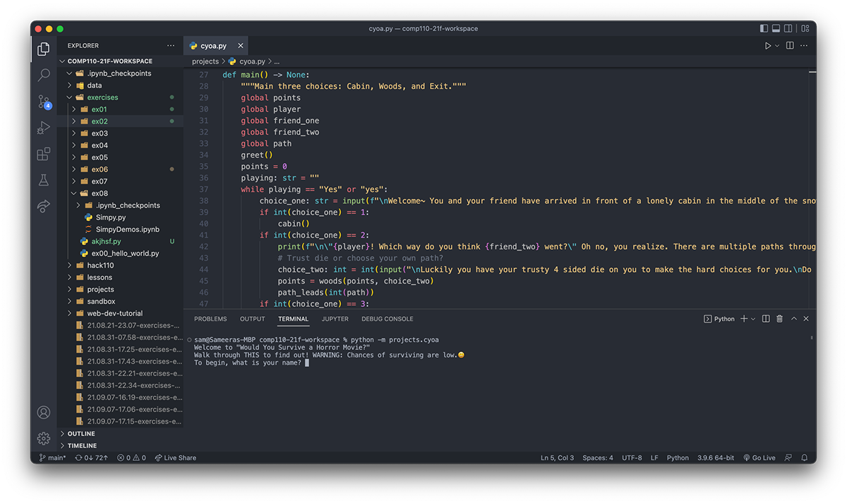Open the Search view in activity bar

pyautogui.click(x=44, y=75)
